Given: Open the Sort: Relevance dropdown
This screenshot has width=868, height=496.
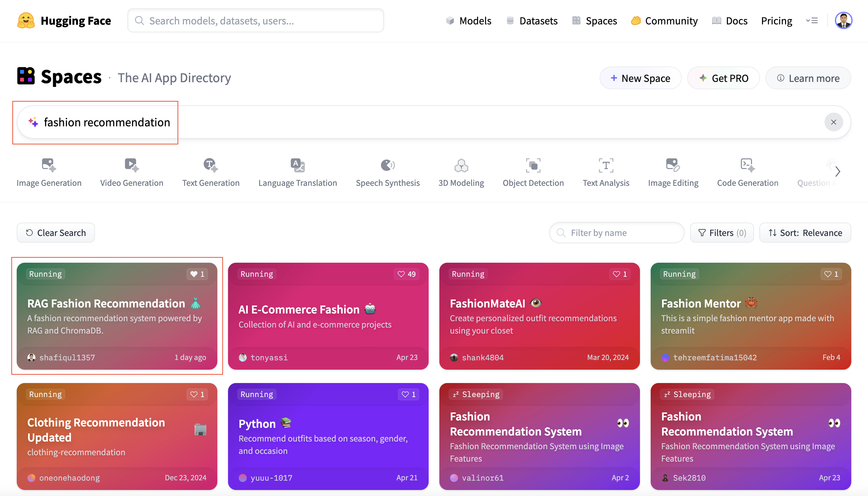Looking at the screenshot, I should coord(805,233).
